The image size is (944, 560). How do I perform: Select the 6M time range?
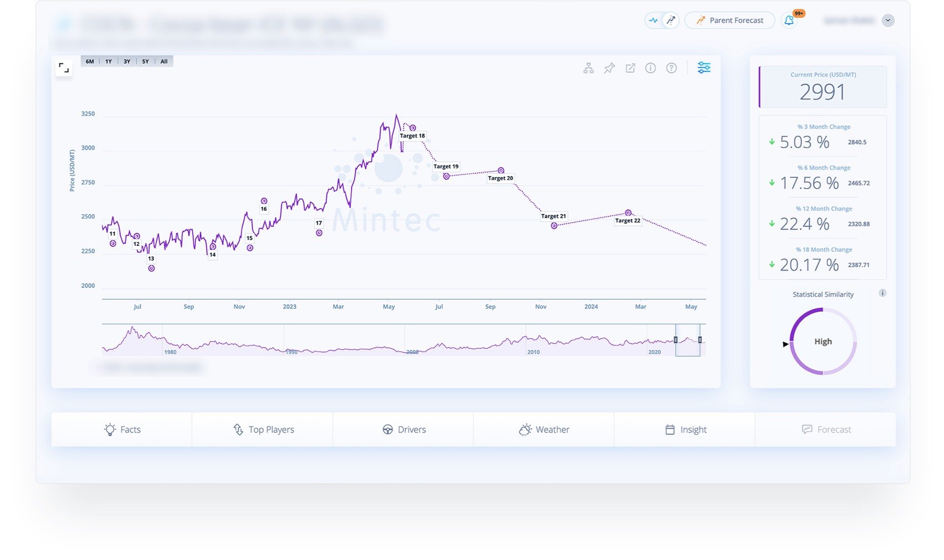pos(89,61)
